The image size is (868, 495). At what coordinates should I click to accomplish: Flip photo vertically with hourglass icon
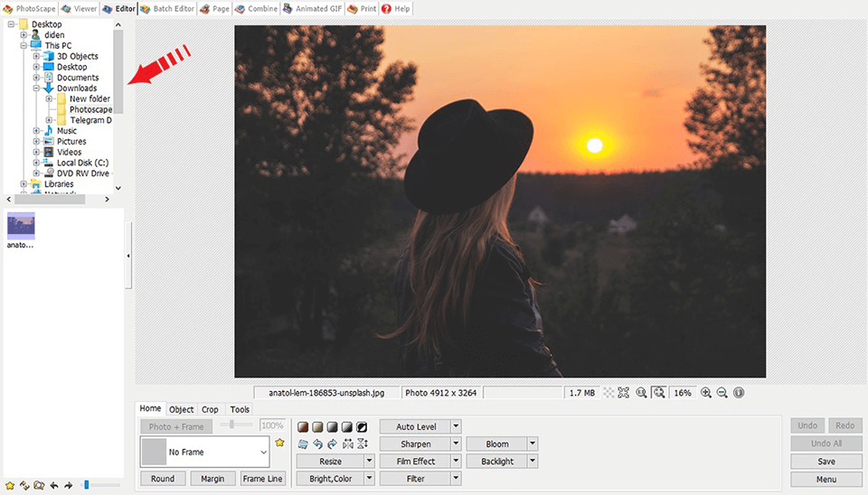point(363,444)
